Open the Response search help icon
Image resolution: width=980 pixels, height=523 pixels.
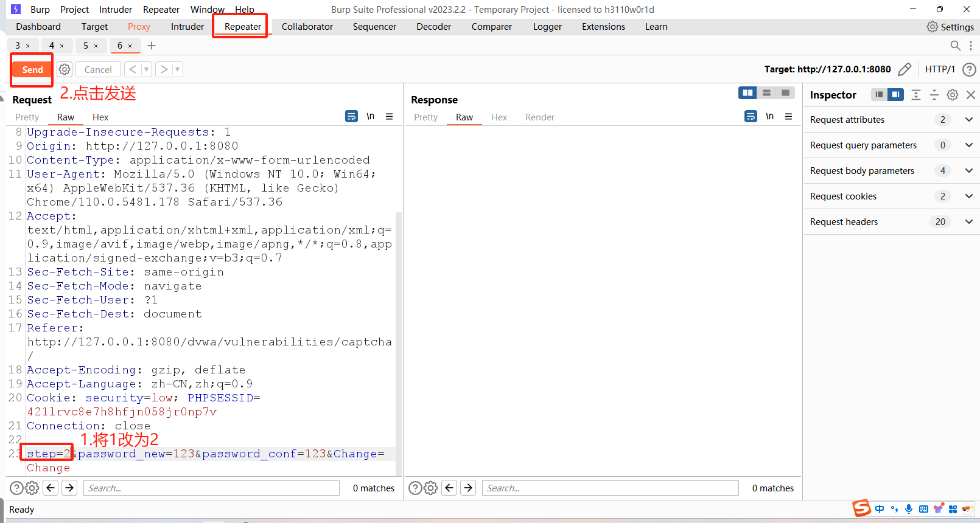click(x=415, y=488)
